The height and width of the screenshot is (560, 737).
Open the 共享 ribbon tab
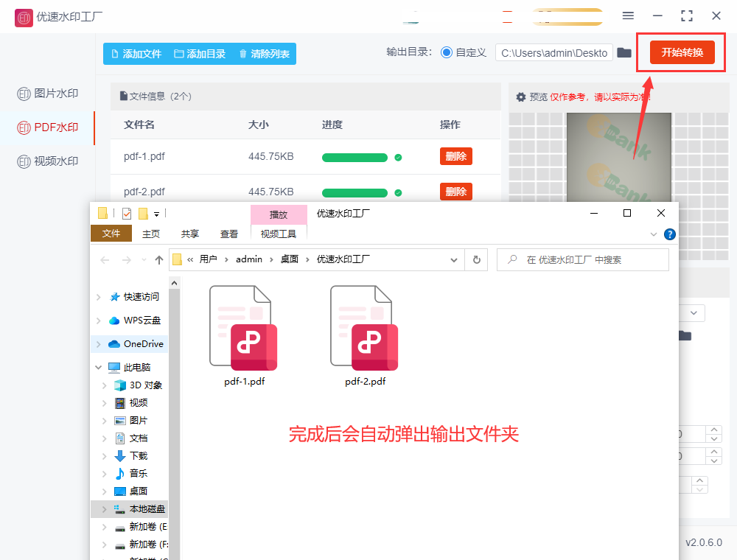[x=190, y=234]
